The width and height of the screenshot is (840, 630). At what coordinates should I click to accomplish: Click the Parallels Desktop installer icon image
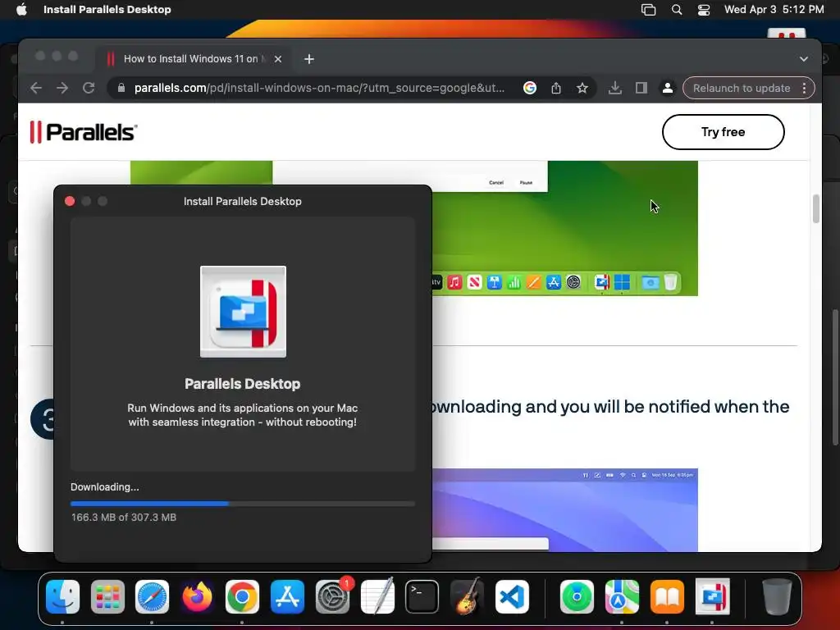[x=243, y=312]
